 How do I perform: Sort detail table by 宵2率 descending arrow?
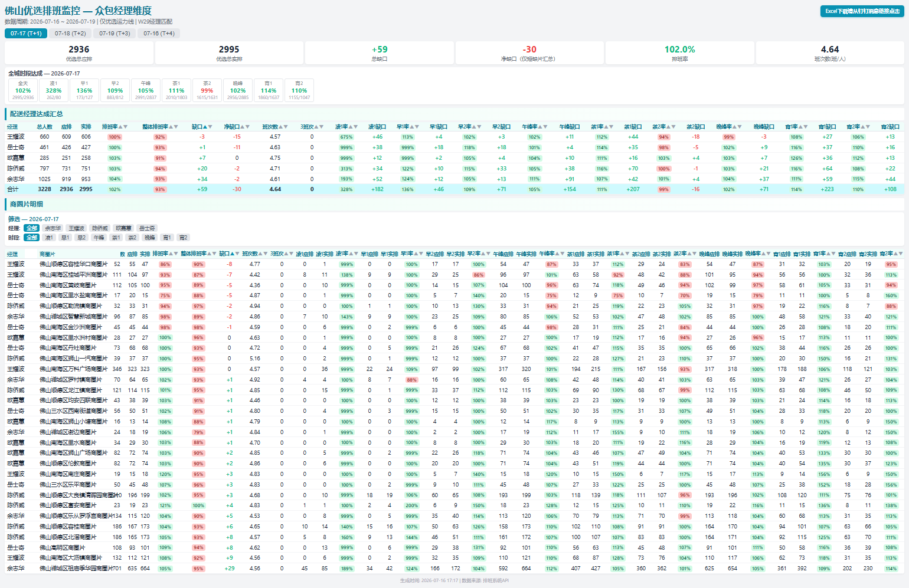[x=901, y=254]
